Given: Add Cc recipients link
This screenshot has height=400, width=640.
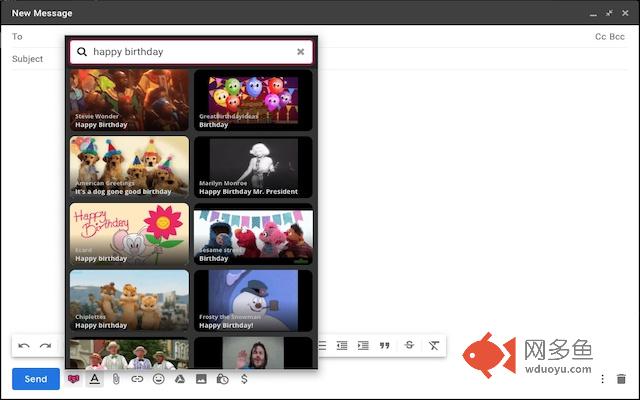Looking at the screenshot, I should click(x=600, y=37).
